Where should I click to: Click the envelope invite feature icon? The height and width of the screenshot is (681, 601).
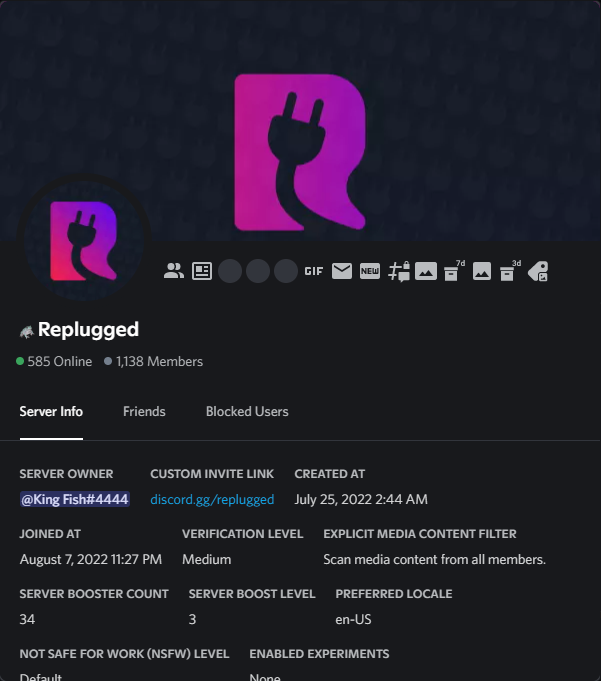[342, 271]
